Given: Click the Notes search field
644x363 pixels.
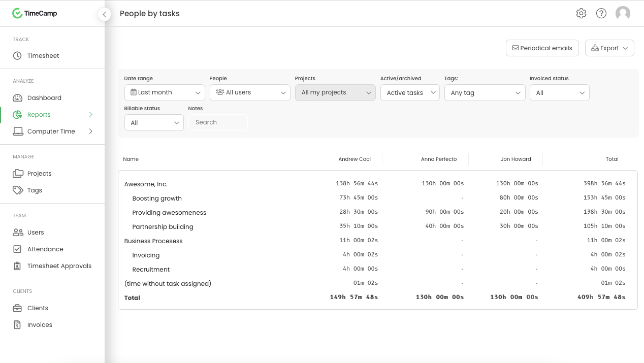Looking at the screenshot, I should tap(218, 122).
